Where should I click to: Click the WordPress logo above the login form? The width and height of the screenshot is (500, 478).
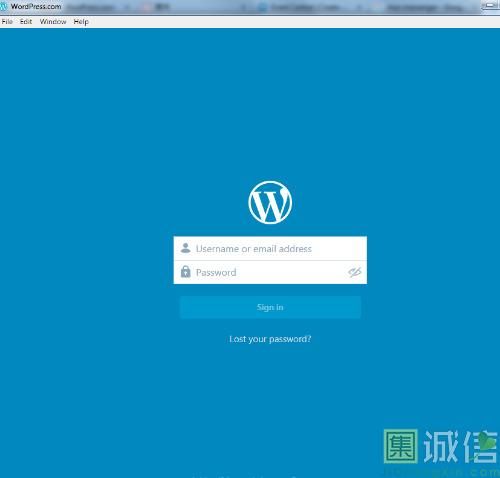[x=270, y=202]
